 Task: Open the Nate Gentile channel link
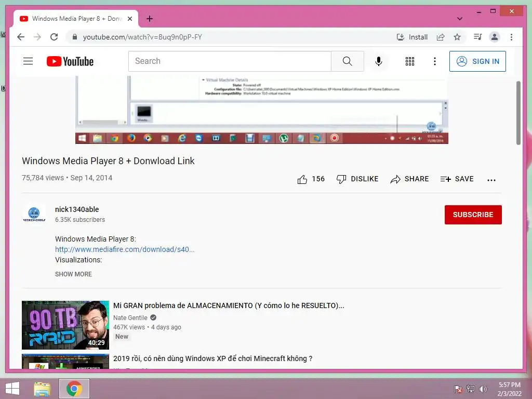[x=130, y=318]
